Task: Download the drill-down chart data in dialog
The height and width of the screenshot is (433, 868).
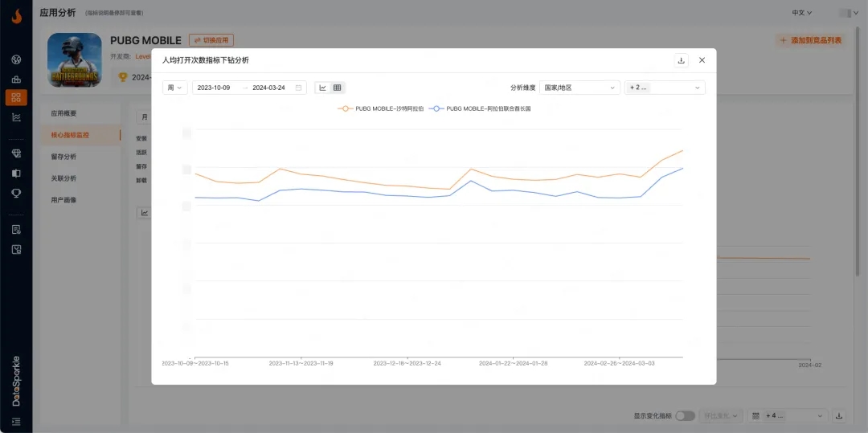Action: (x=682, y=60)
